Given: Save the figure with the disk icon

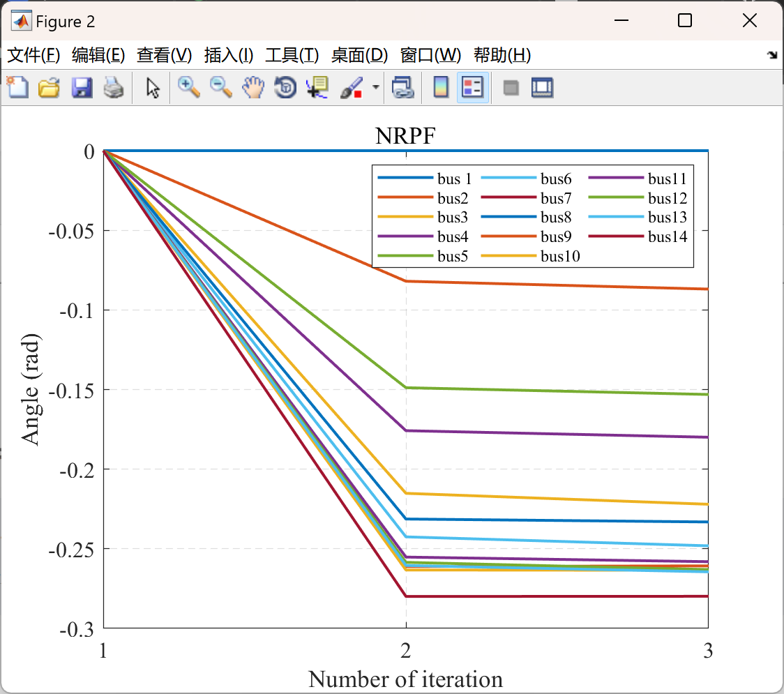Looking at the screenshot, I should [82, 87].
